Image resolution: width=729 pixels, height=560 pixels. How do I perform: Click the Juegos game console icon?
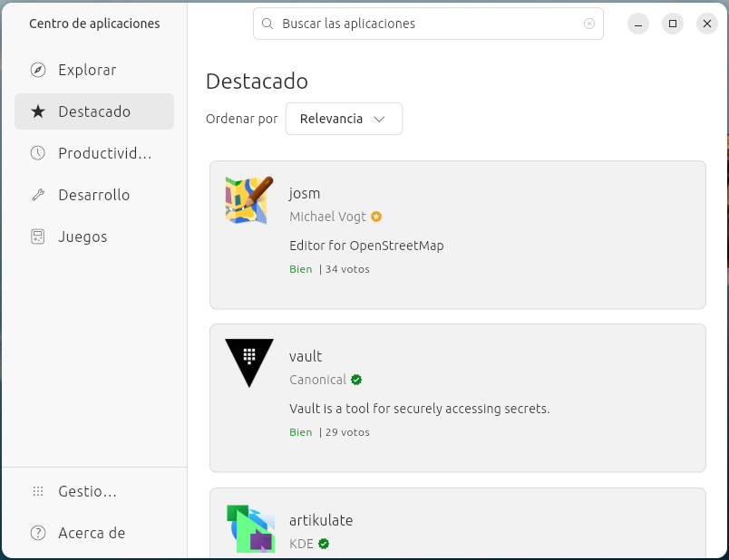point(37,237)
